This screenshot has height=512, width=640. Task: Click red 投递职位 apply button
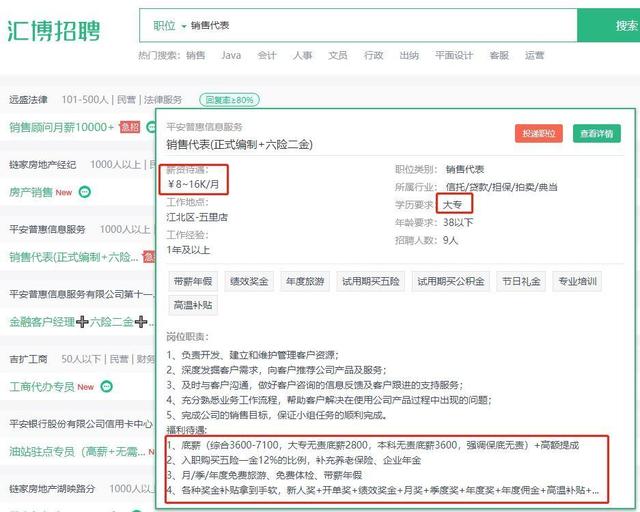(539, 134)
